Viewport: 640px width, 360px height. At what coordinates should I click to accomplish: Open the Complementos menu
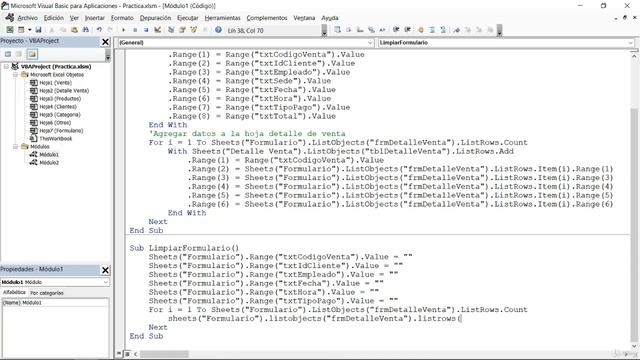[267, 18]
